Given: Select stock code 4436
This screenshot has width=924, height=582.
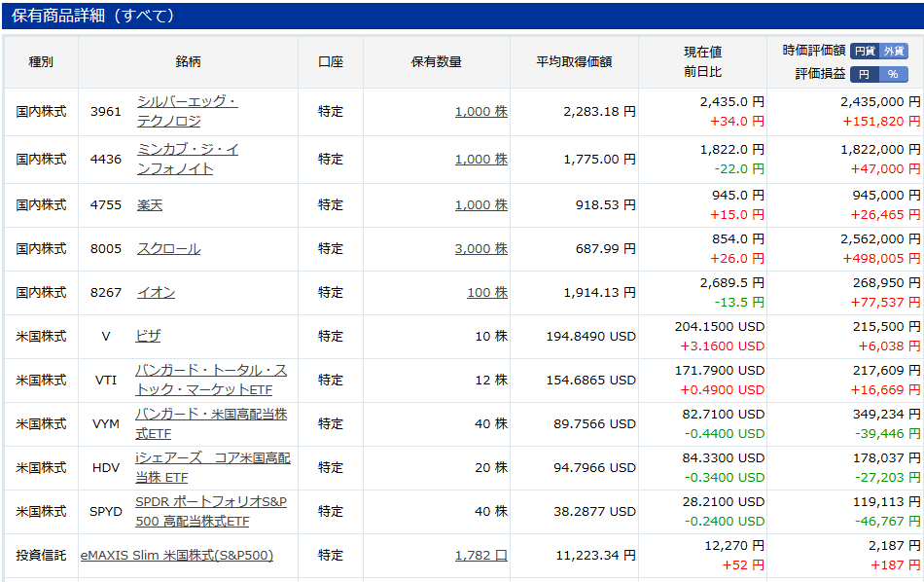Looking at the screenshot, I should point(106,160).
